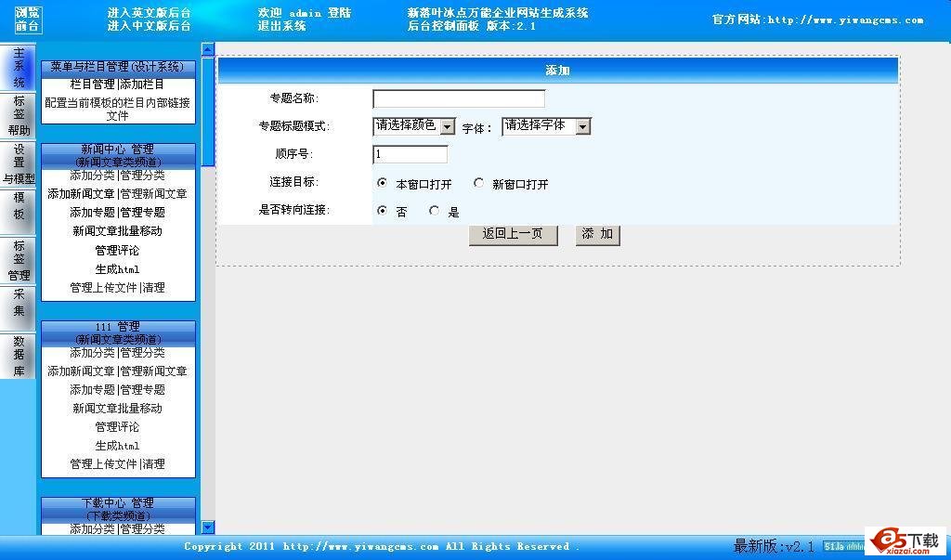951x560 pixels.
Task: Select 否 for 是否转向连接
Action: (x=382, y=211)
